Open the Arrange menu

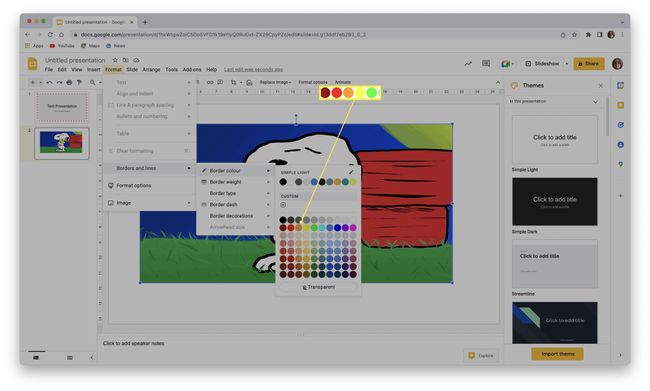pos(151,70)
